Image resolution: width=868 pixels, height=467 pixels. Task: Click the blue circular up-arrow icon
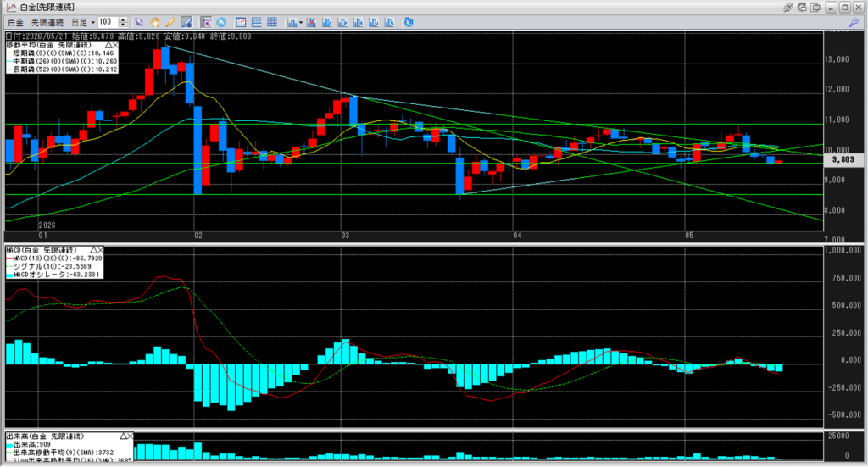[221, 23]
